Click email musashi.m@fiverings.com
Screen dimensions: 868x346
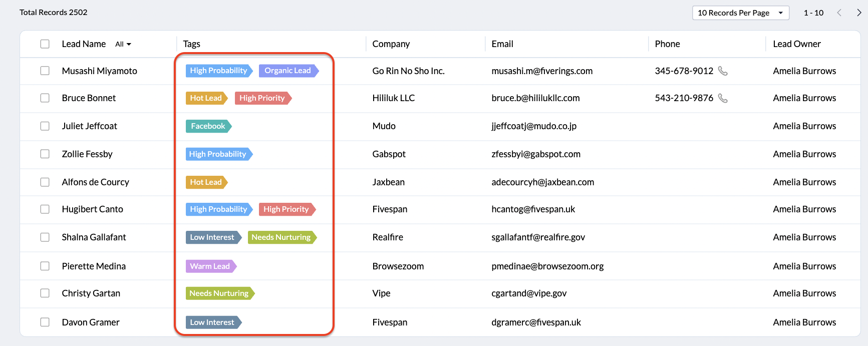click(542, 71)
